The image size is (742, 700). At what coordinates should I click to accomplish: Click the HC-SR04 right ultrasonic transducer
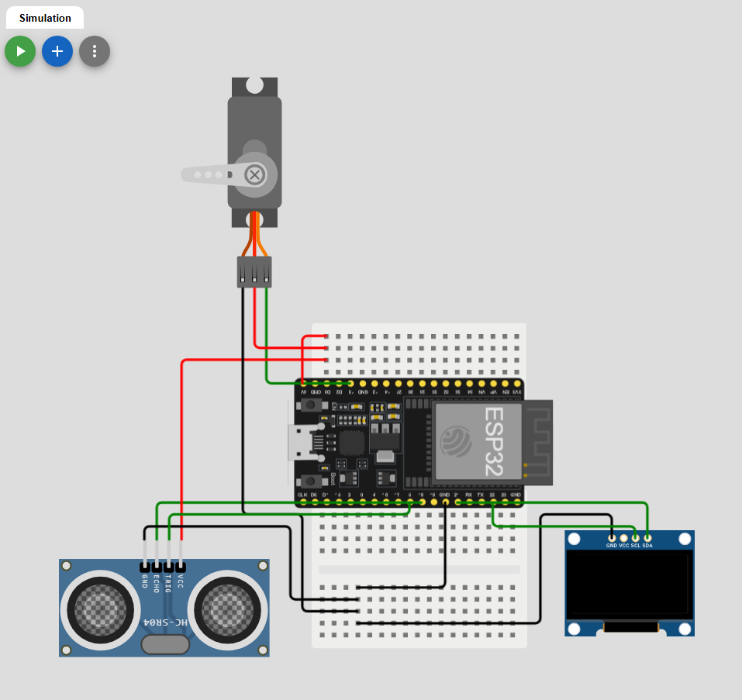[228, 610]
